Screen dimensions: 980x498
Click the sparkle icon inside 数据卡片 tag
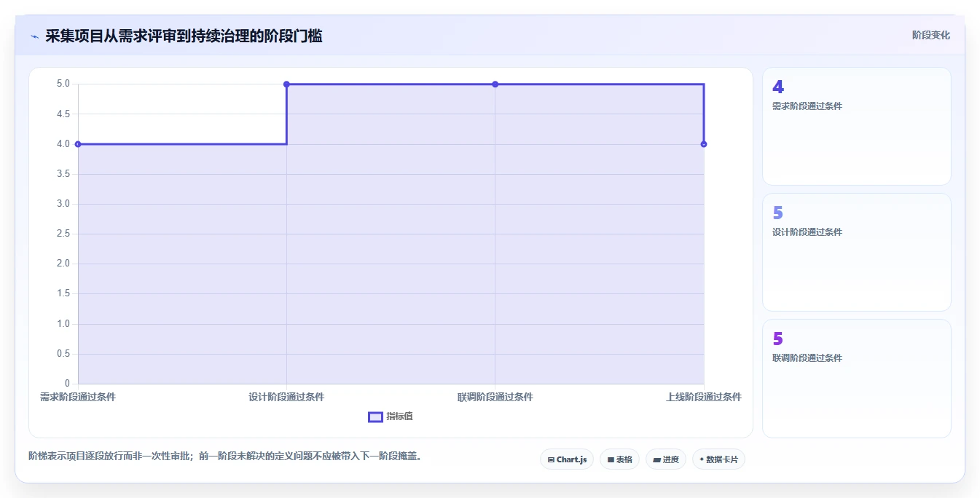(702, 459)
